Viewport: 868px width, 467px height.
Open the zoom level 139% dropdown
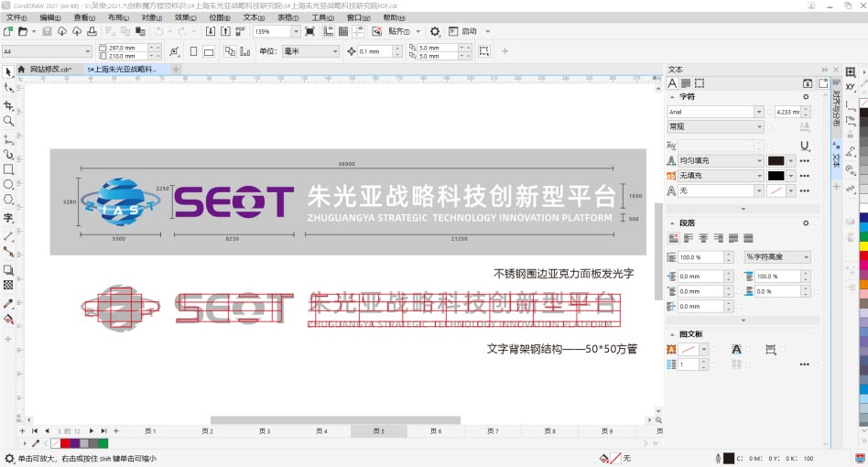[x=295, y=31]
